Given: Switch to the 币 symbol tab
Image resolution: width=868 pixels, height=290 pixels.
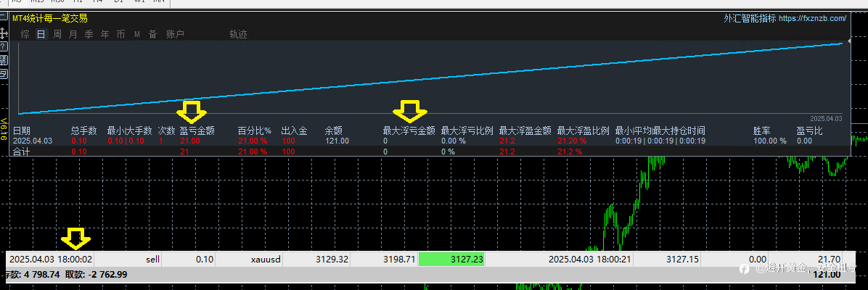Looking at the screenshot, I should coord(120,34).
